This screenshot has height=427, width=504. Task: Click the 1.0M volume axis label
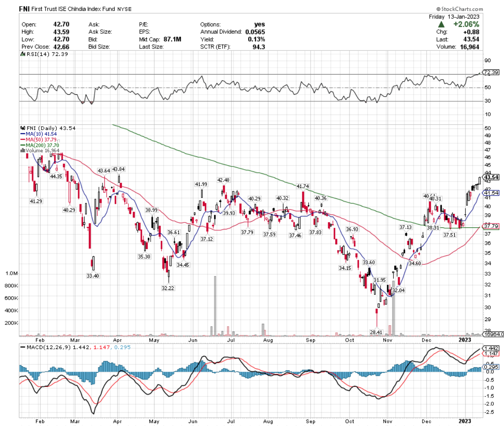click(12, 274)
